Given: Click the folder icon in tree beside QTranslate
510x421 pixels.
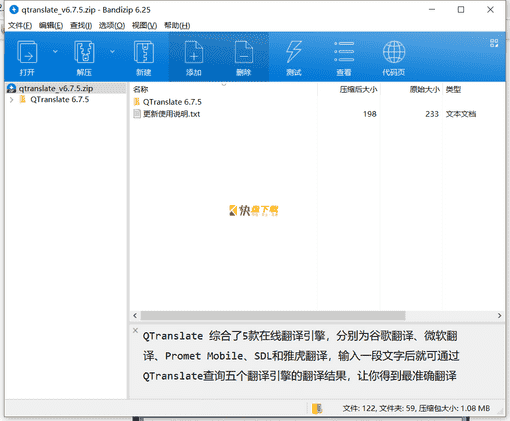Looking at the screenshot, I should pyautogui.click(x=23, y=99).
